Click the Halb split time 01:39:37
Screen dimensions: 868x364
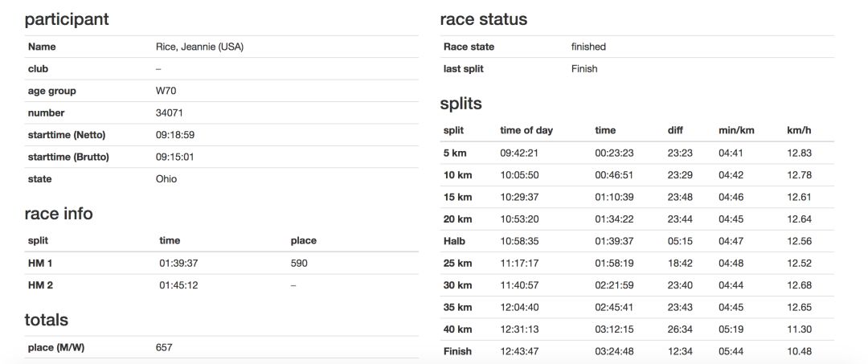(x=615, y=241)
